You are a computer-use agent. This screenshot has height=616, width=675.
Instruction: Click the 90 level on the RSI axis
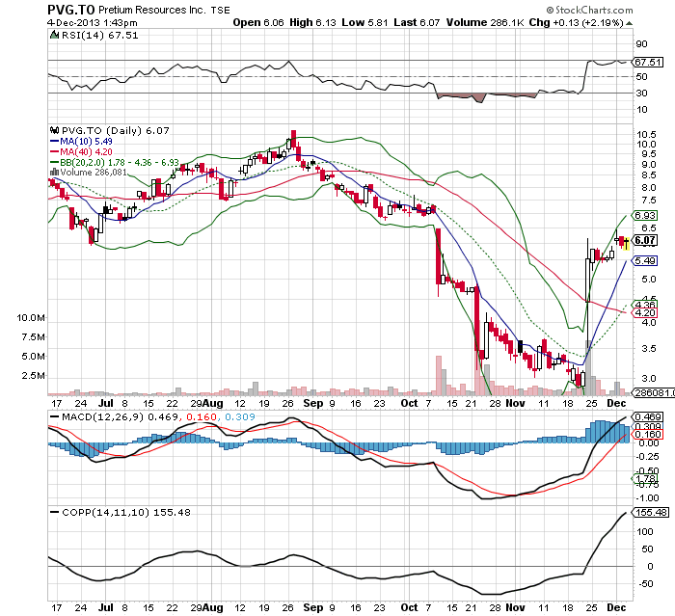tap(641, 44)
